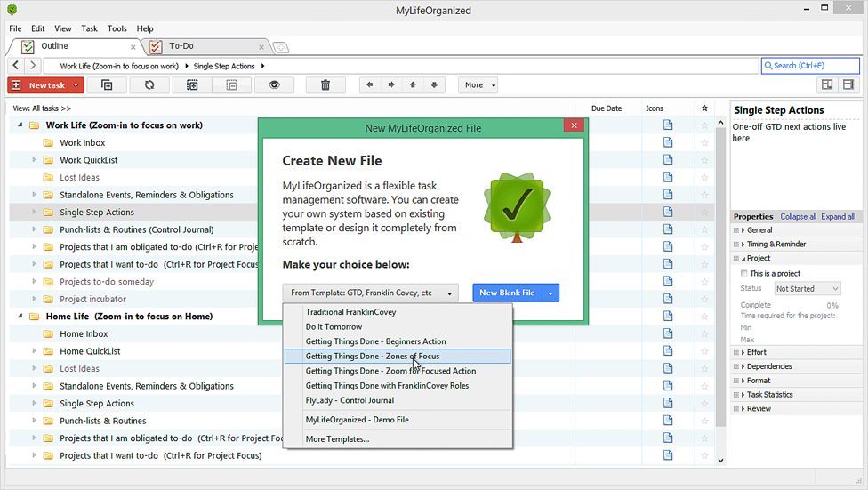Choose FlyLady - Control Journal template
The image size is (868, 490).
click(398, 400)
